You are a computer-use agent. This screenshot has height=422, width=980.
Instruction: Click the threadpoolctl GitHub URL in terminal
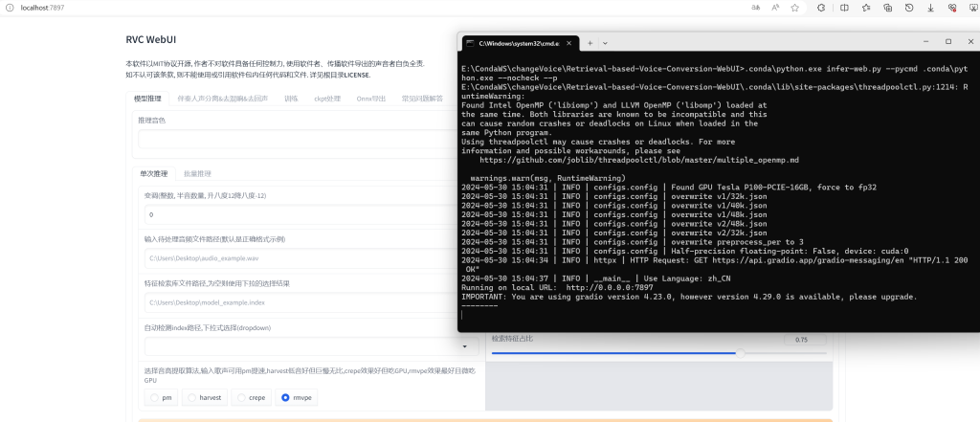(639, 160)
